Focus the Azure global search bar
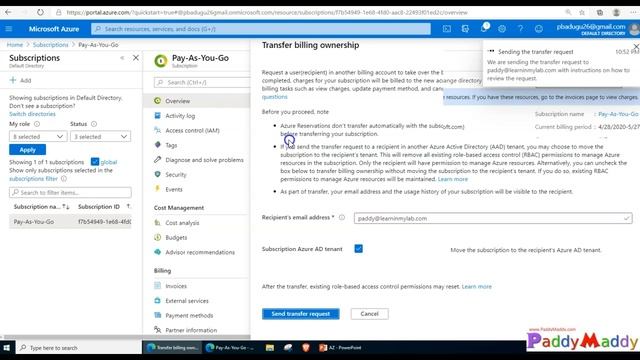Screen dimensions: 640x360 tap(261, 29)
